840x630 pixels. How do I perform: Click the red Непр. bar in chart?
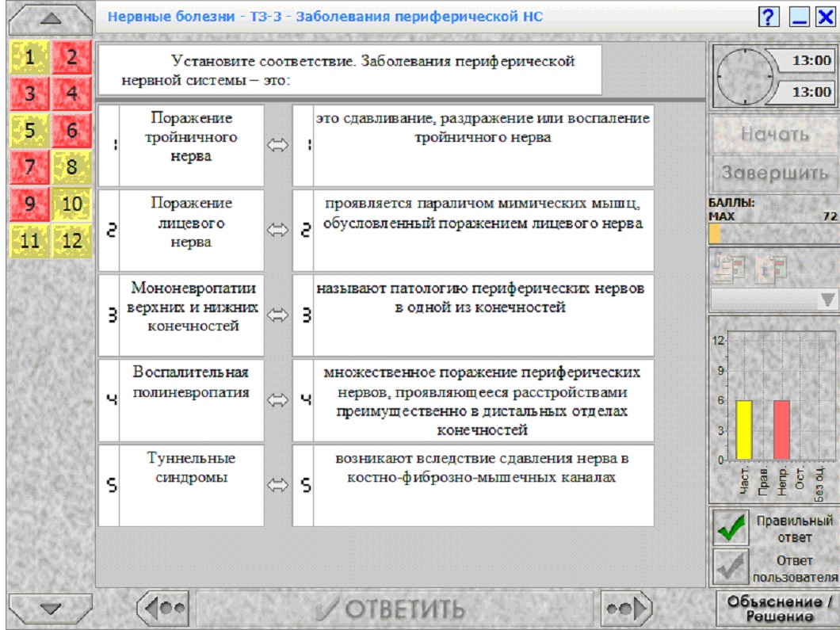click(781, 430)
